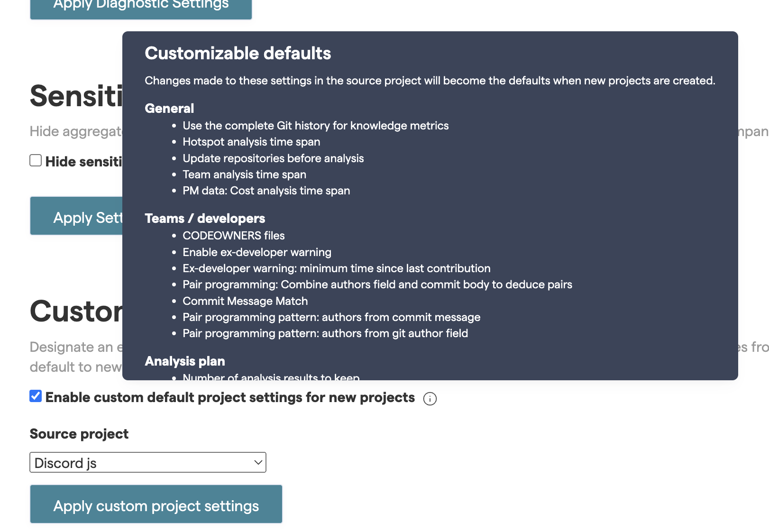This screenshot has height=532, width=769.
Task: Click the info icon beside enable custom settings
Action: pyautogui.click(x=430, y=399)
